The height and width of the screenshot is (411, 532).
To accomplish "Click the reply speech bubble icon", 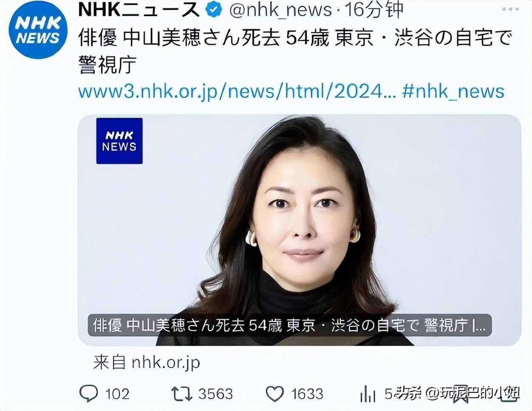I will [88, 394].
